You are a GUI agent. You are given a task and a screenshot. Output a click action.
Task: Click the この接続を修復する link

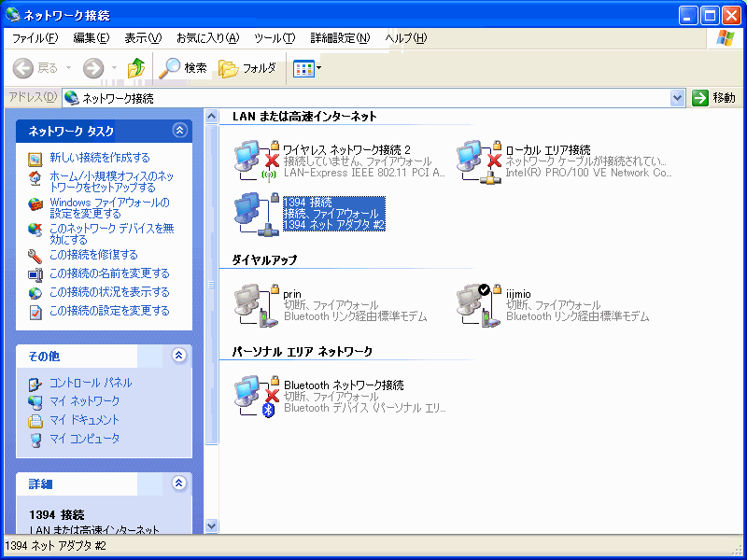93,255
